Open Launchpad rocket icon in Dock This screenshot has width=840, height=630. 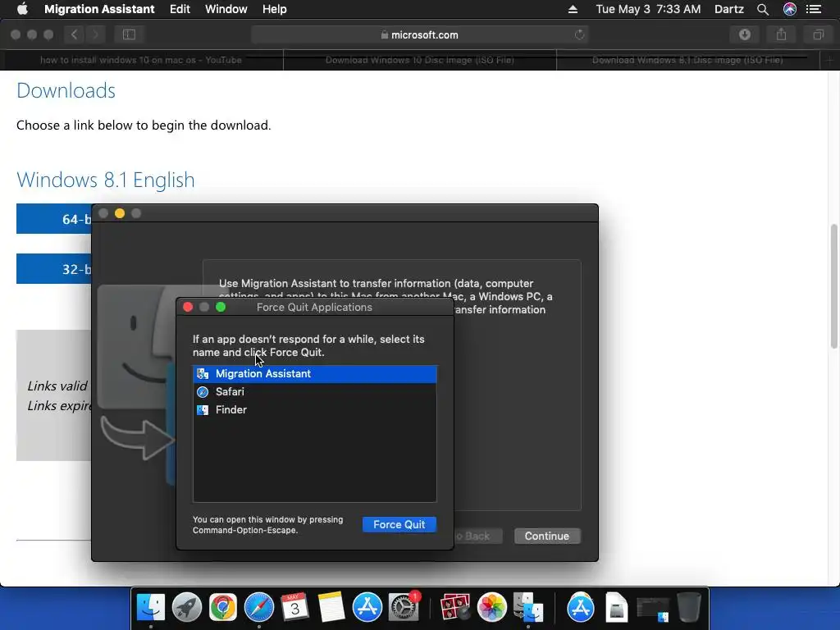coord(187,607)
